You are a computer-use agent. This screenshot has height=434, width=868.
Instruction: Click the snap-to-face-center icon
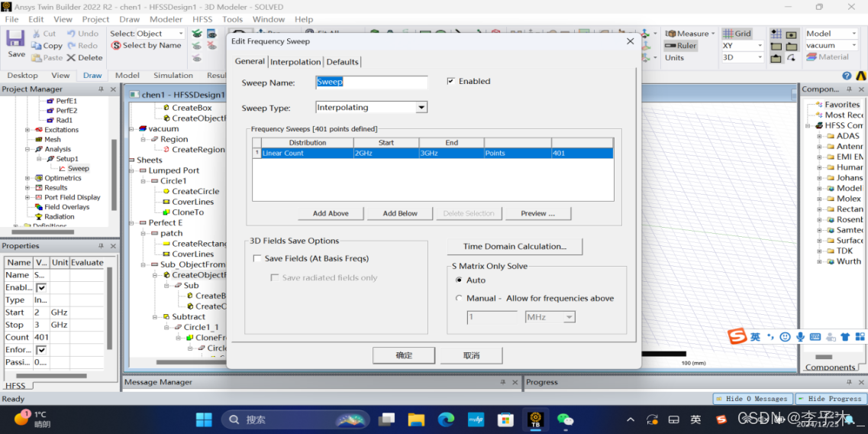click(791, 34)
